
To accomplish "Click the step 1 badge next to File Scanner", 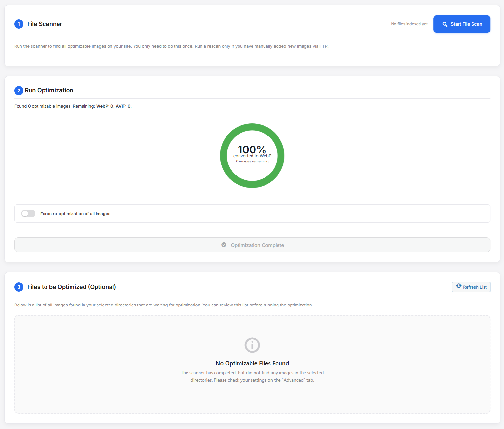I will point(19,24).
